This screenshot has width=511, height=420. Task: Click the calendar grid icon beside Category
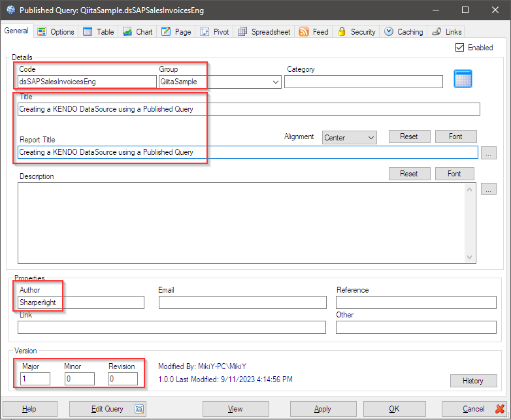pos(463,78)
